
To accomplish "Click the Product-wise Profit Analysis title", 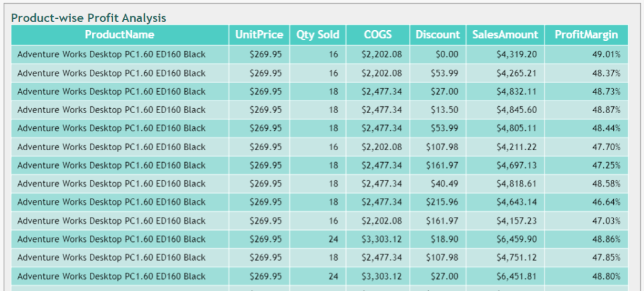I will (89, 18).
